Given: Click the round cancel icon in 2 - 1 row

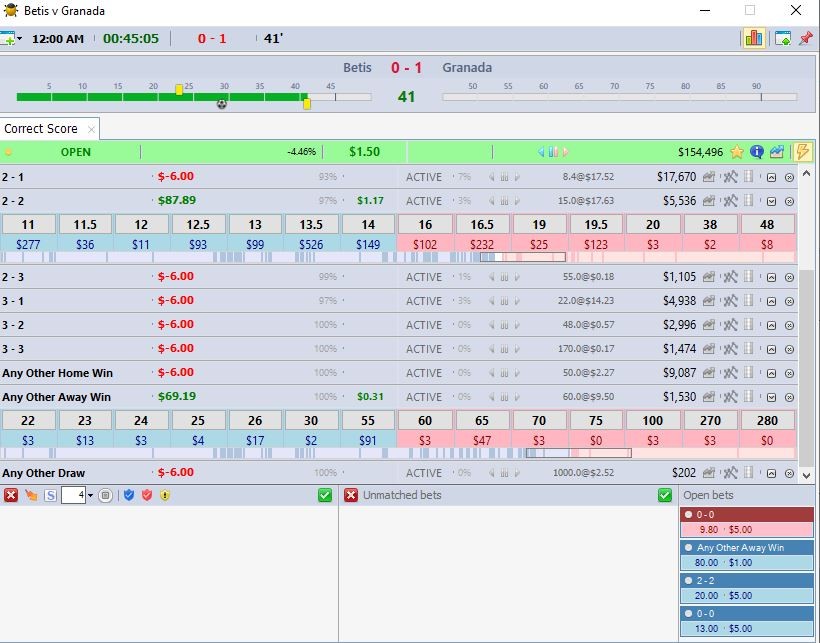Looking at the screenshot, I should (x=790, y=178).
